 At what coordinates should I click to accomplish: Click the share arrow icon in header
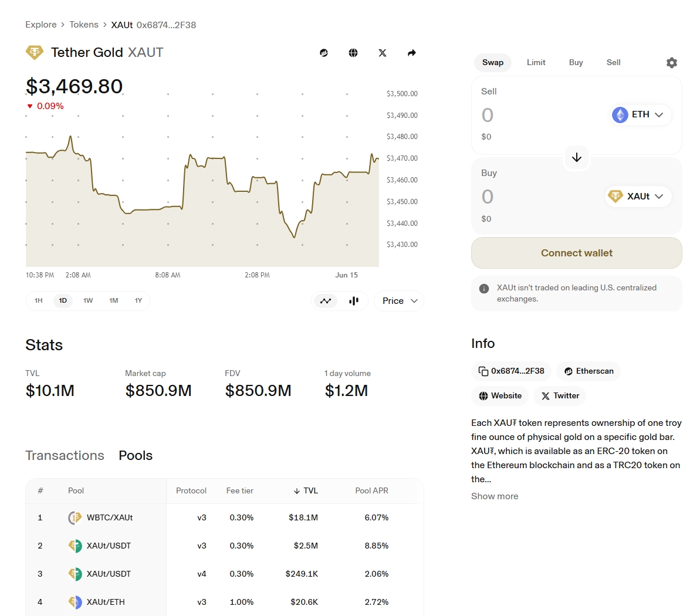(411, 53)
